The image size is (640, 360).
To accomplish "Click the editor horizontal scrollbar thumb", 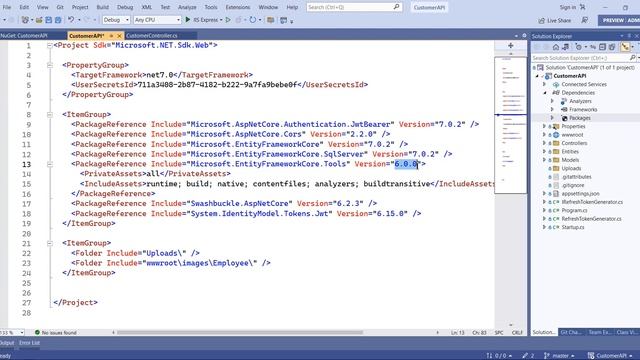I will click(240, 333).
